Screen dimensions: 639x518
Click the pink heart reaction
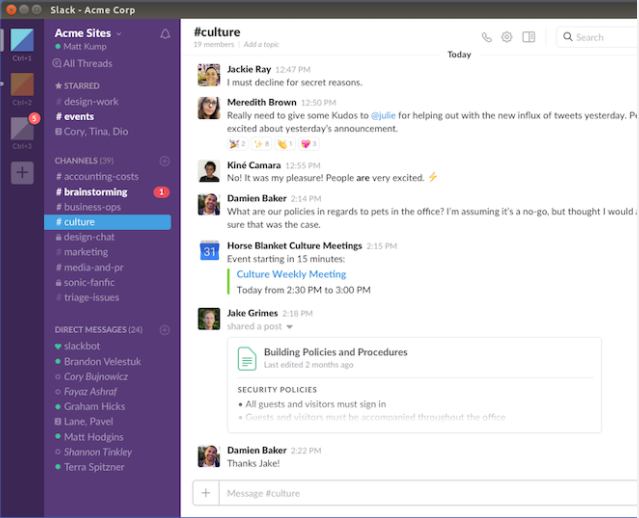point(309,143)
